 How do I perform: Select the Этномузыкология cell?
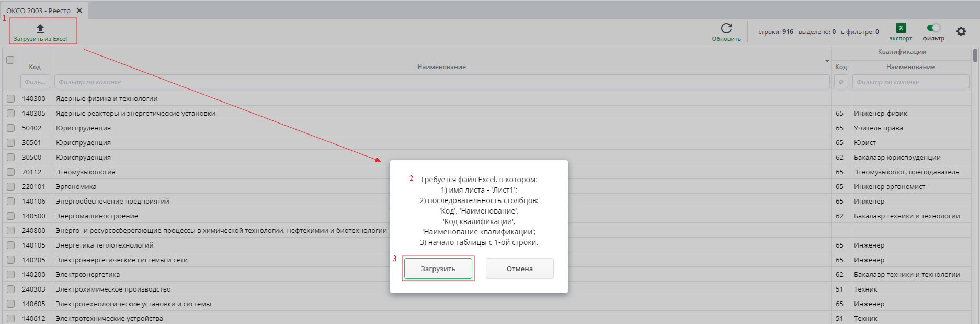pyautogui.click(x=441, y=172)
